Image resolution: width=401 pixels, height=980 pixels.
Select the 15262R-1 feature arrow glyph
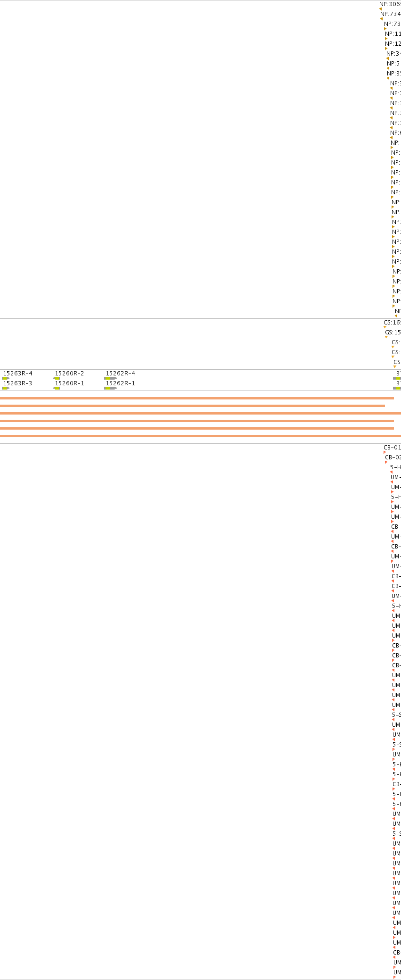(111, 388)
